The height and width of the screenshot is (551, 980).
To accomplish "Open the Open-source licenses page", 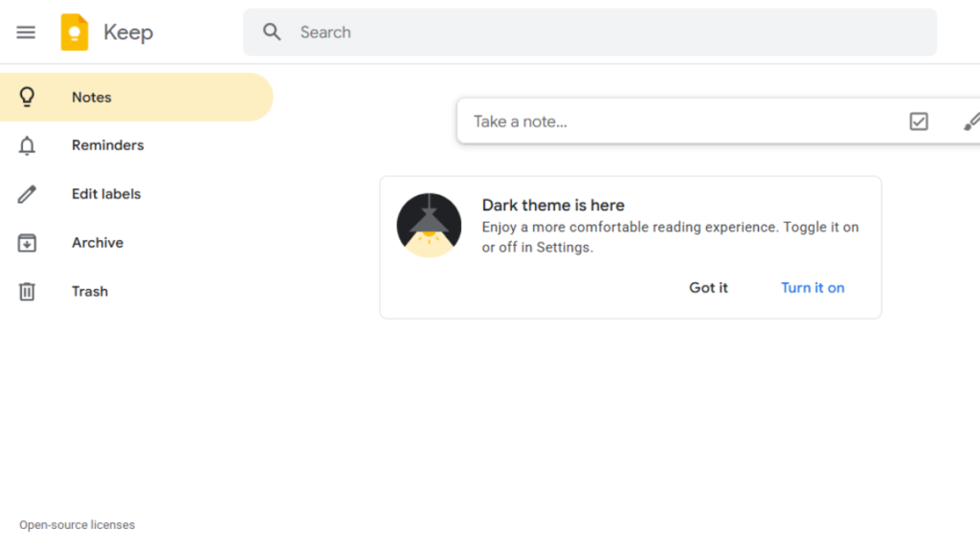I will click(x=77, y=524).
